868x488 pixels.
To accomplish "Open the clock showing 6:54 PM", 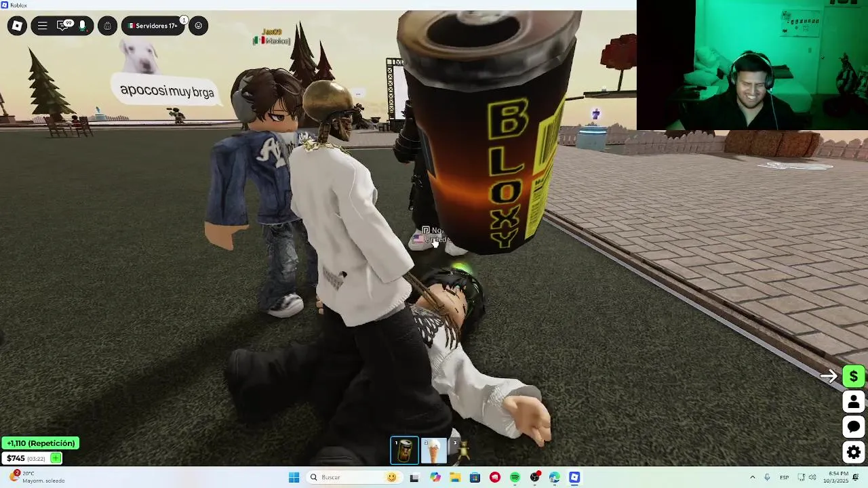I will 836,477.
